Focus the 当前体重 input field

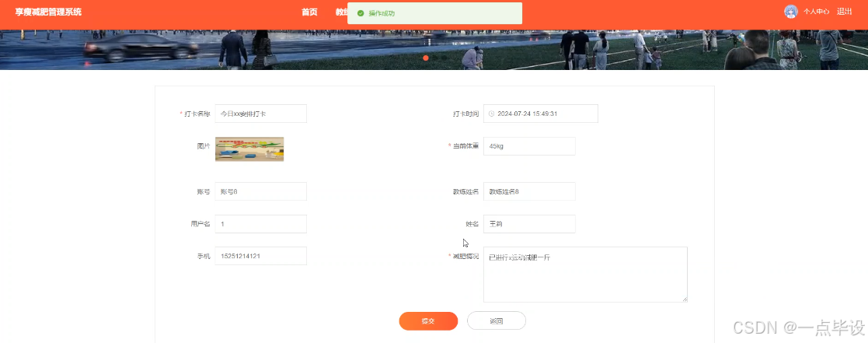tap(529, 146)
